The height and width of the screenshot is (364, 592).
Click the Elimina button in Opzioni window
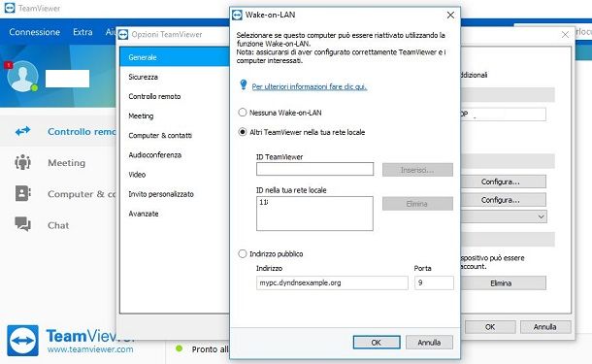(x=503, y=282)
